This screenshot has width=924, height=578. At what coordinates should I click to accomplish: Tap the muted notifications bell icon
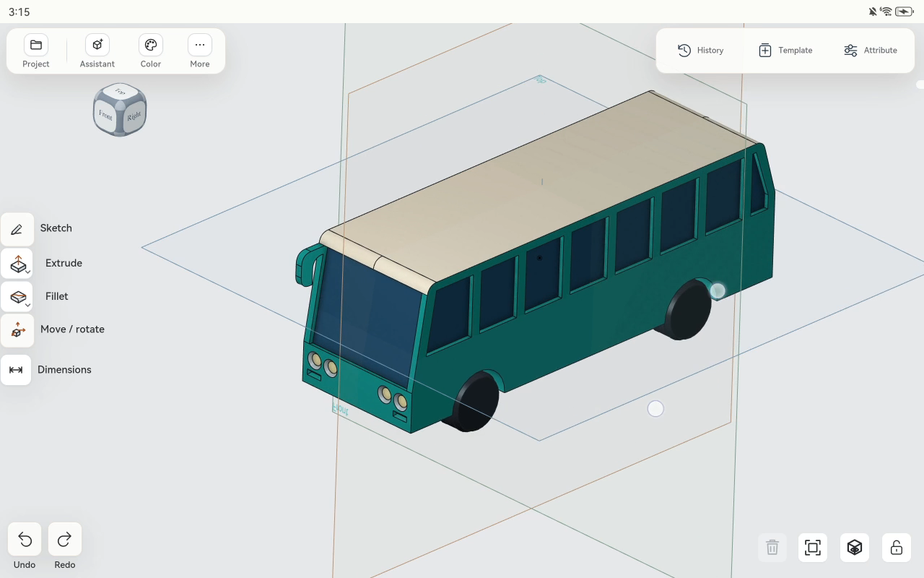tap(873, 12)
